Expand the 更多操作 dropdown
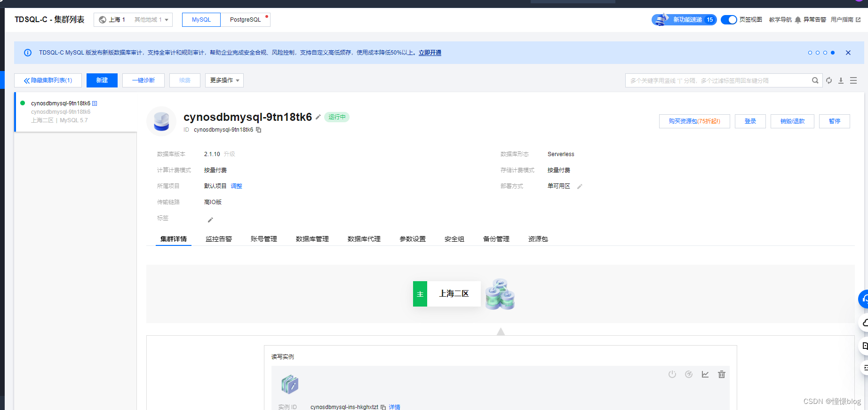The width and height of the screenshot is (868, 410). [x=224, y=80]
